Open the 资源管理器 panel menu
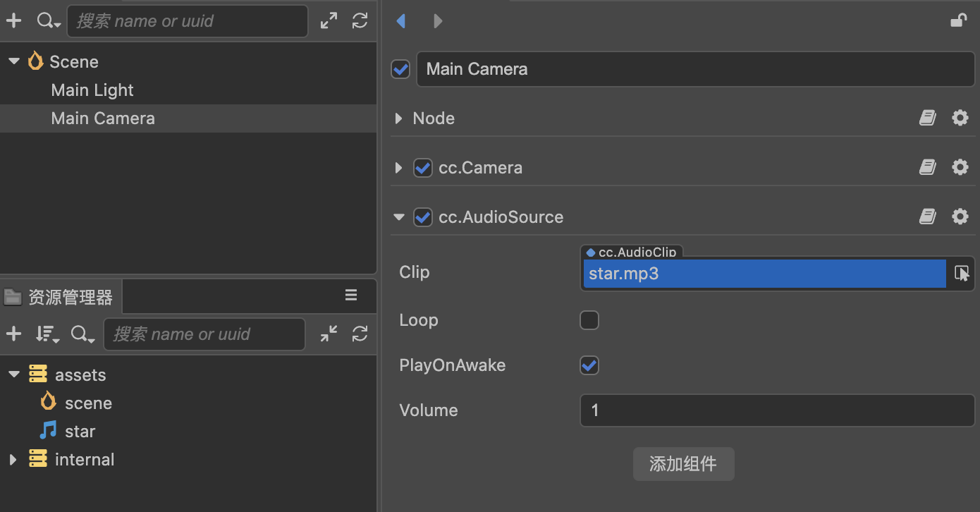 tap(351, 295)
